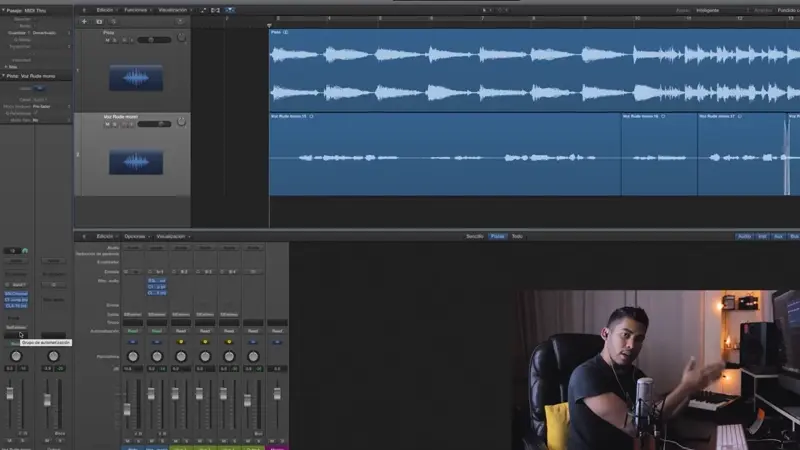The height and width of the screenshot is (450, 800).
Task: Click the inspector channel strip pan knob
Action: click(16, 356)
